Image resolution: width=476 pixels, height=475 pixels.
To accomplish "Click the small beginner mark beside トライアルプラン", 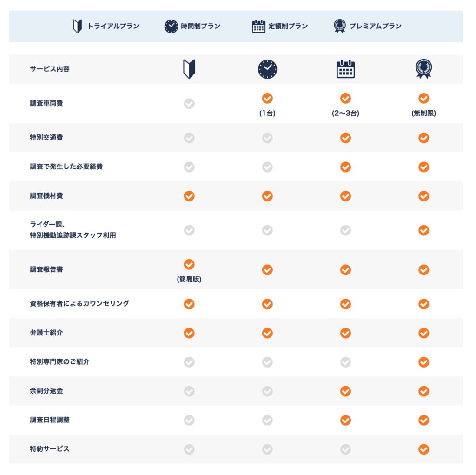I will 78,27.
